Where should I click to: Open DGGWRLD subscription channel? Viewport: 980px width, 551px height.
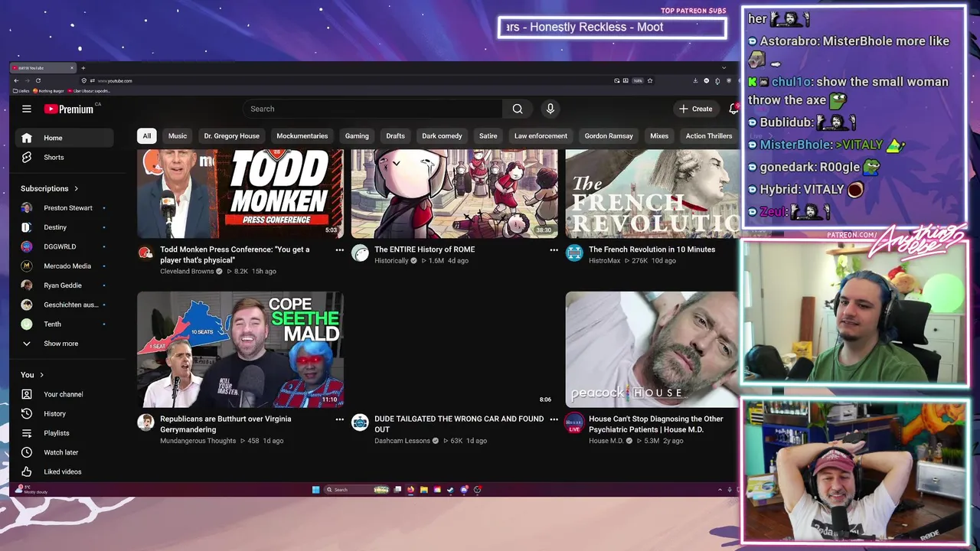pyautogui.click(x=64, y=246)
